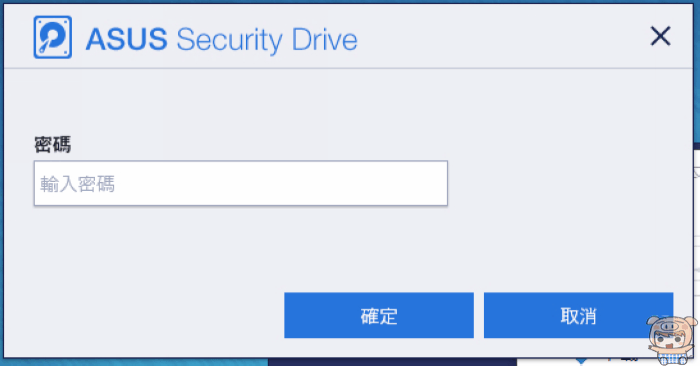Click the bold ASUS word in title
Viewport: 700px width, 366px height.
coord(126,39)
